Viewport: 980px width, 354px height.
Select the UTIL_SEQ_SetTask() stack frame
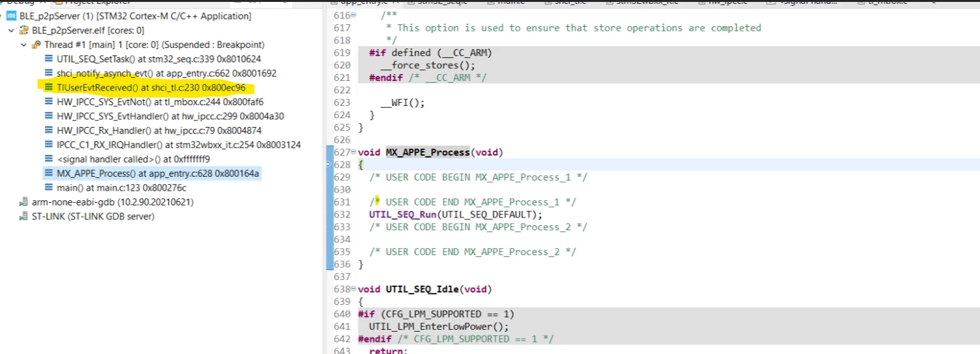pyautogui.click(x=153, y=59)
